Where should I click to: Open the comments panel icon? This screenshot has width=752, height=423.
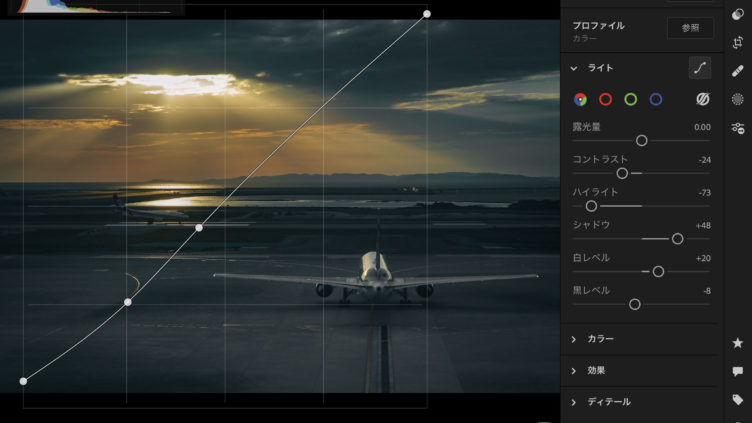point(738,371)
